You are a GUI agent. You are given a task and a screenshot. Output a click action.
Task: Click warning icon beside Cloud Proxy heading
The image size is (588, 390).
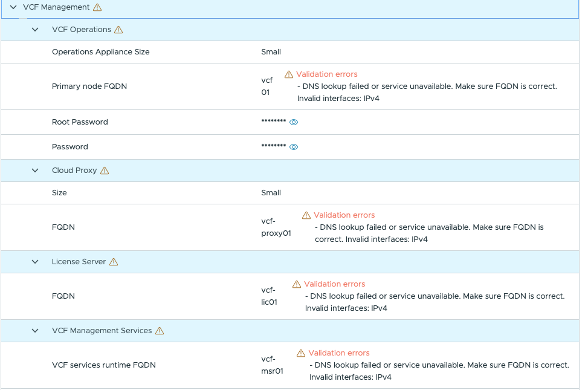pyautogui.click(x=105, y=171)
